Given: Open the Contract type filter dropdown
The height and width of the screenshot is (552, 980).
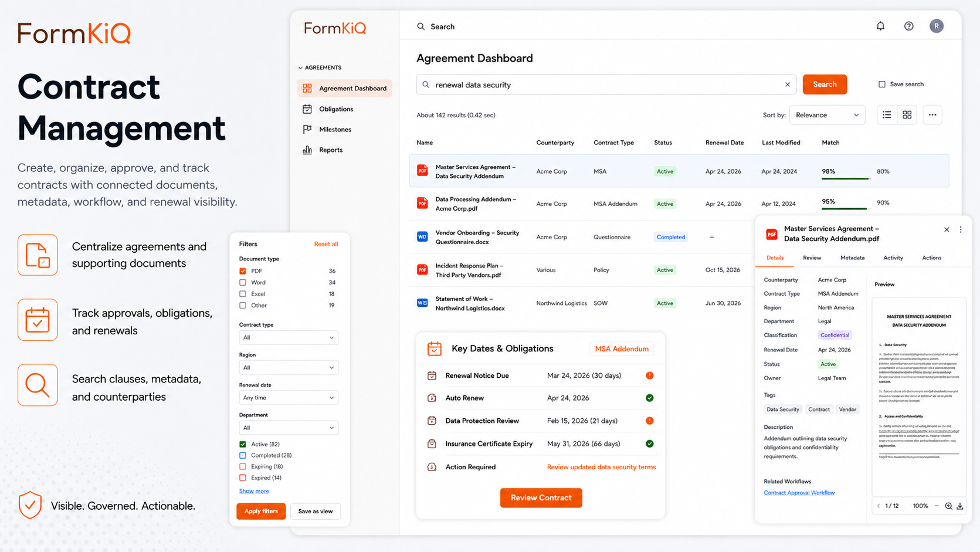Looking at the screenshot, I should click(x=289, y=337).
